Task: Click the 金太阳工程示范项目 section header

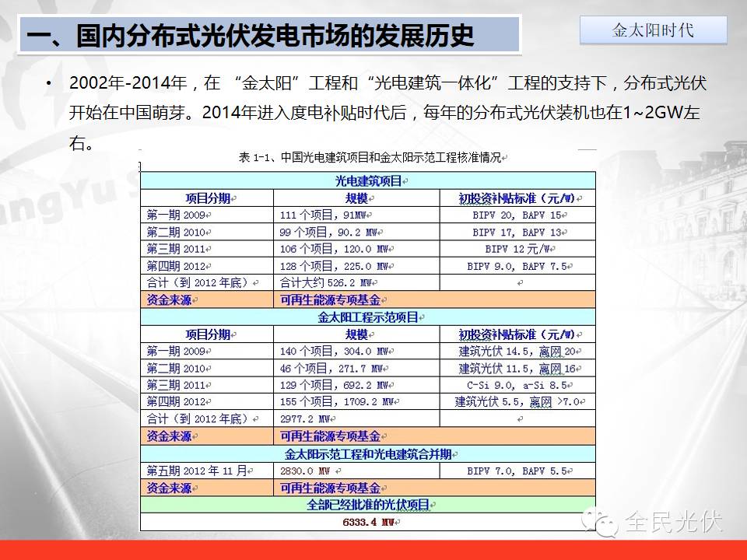Action: coord(368,317)
